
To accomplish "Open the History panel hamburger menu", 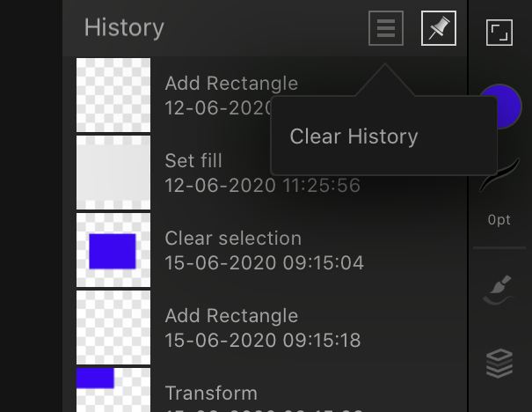I will 386,28.
